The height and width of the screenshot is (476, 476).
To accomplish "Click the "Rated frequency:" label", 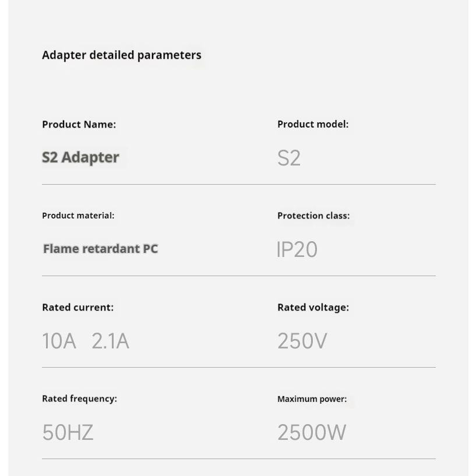I will (79, 399).
